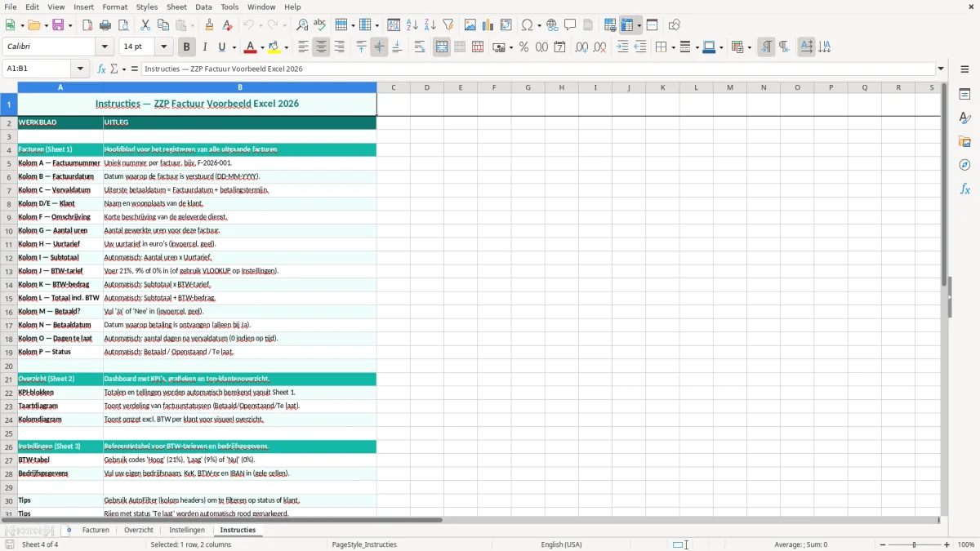
Task: Toggle Underline formatting
Action: (x=222, y=47)
